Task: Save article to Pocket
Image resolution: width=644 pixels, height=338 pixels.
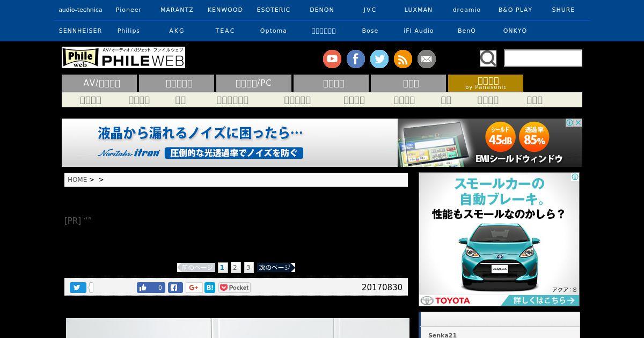Action: pyautogui.click(x=235, y=288)
